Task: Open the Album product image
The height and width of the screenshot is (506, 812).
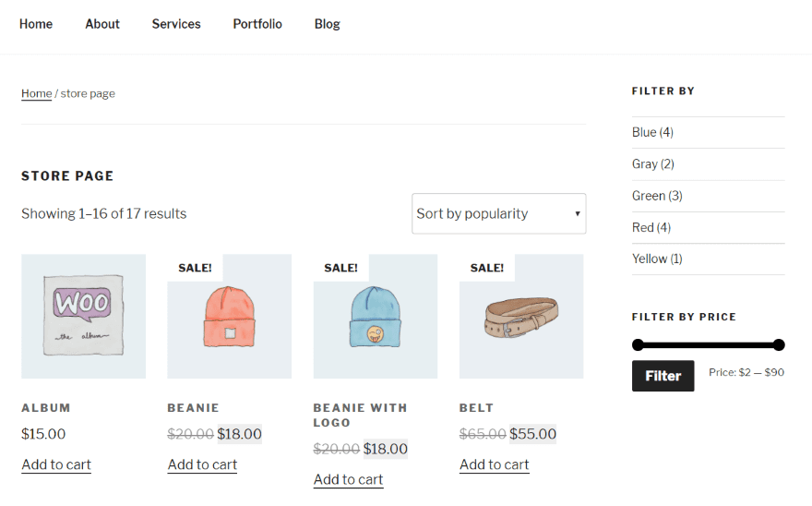Action: [x=83, y=316]
